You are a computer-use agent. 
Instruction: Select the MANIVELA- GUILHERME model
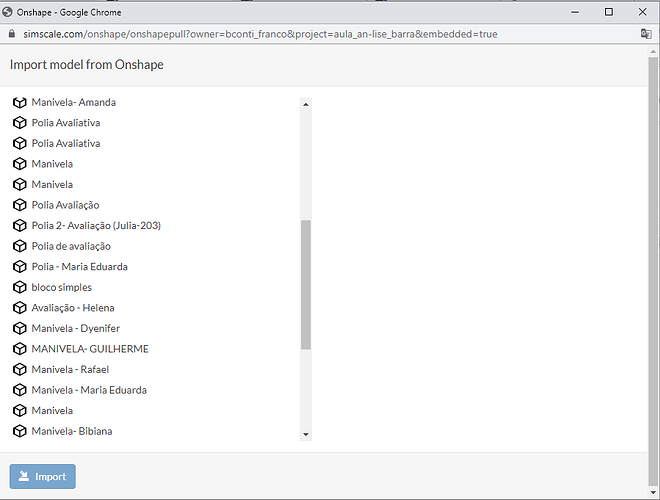click(x=90, y=349)
